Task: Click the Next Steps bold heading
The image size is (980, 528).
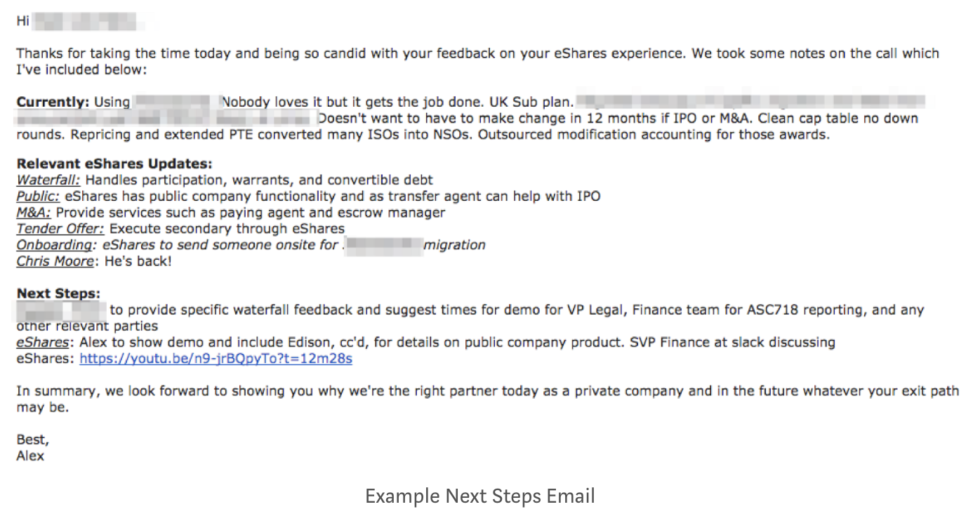Action: click(59, 293)
